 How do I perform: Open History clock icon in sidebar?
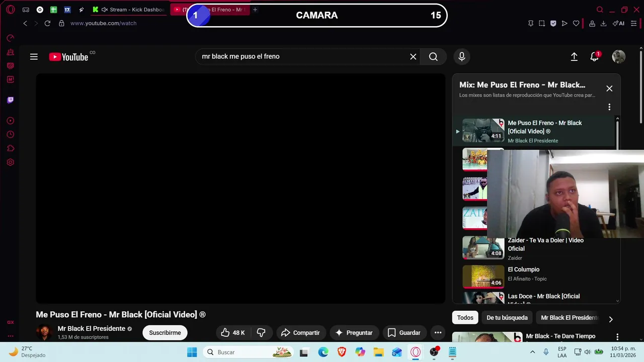(x=11, y=134)
